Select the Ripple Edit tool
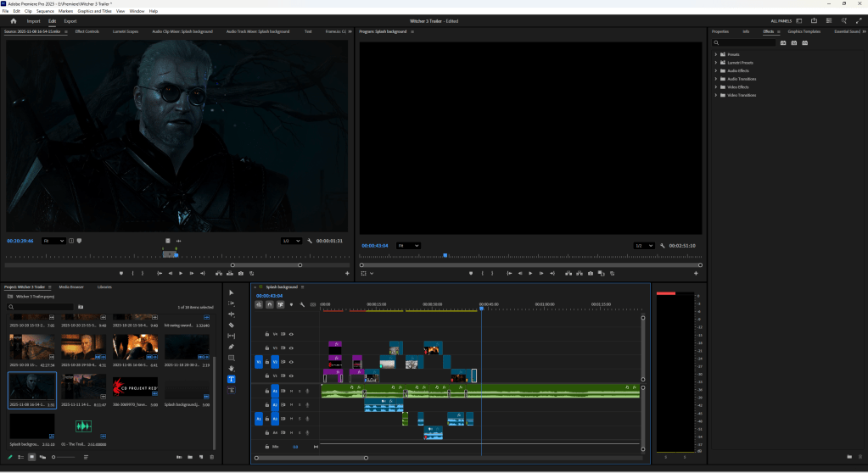The width and height of the screenshot is (868, 473). pos(232,314)
